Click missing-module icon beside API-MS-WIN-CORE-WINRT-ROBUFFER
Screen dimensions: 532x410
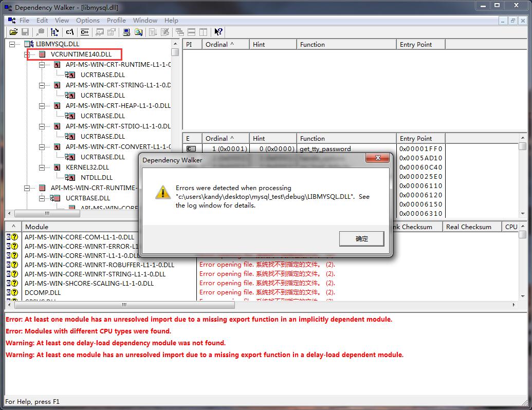click(x=12, y=265)
